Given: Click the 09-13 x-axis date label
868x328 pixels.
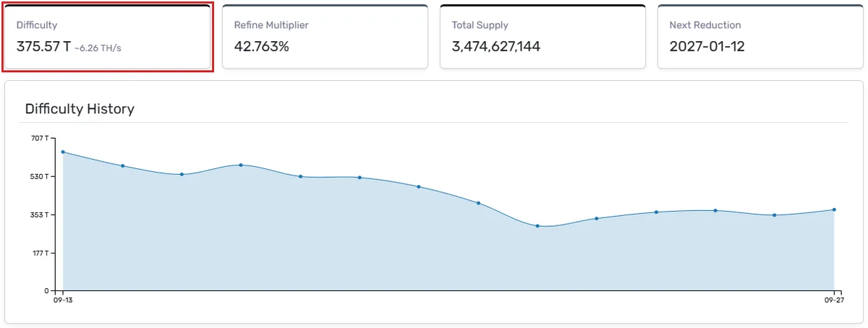Looking at the screenshot, I should coord(63,299).
